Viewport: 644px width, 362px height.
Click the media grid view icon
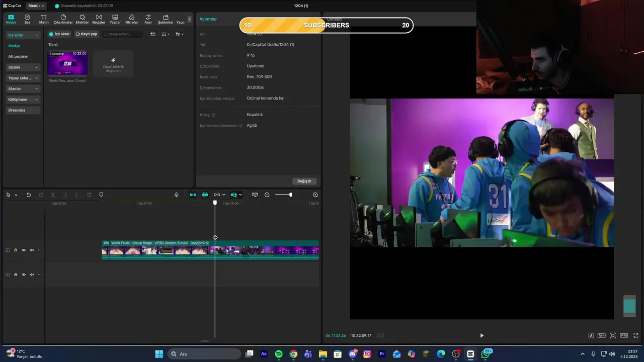(x=153, y=34)
